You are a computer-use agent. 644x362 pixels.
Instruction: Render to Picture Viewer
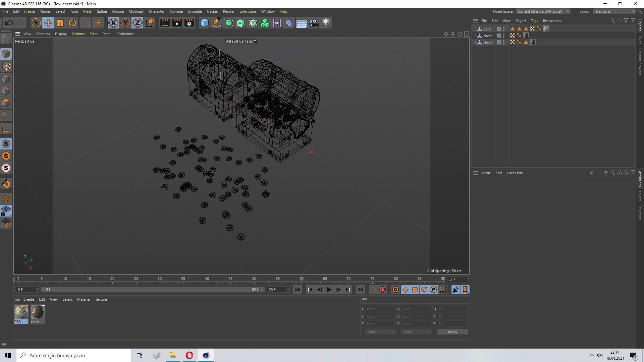[177, 23]
